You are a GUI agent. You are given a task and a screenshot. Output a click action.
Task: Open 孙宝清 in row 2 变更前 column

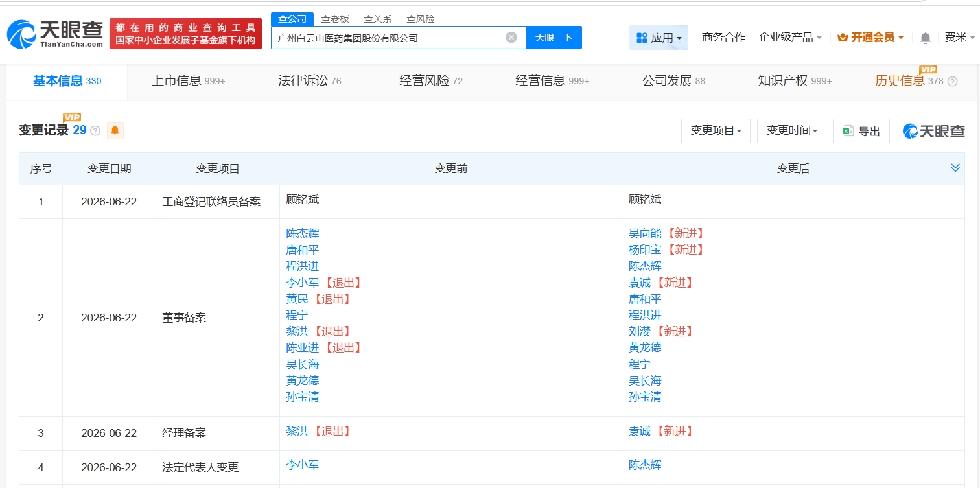pyautogui.click(x=303, y=397)
